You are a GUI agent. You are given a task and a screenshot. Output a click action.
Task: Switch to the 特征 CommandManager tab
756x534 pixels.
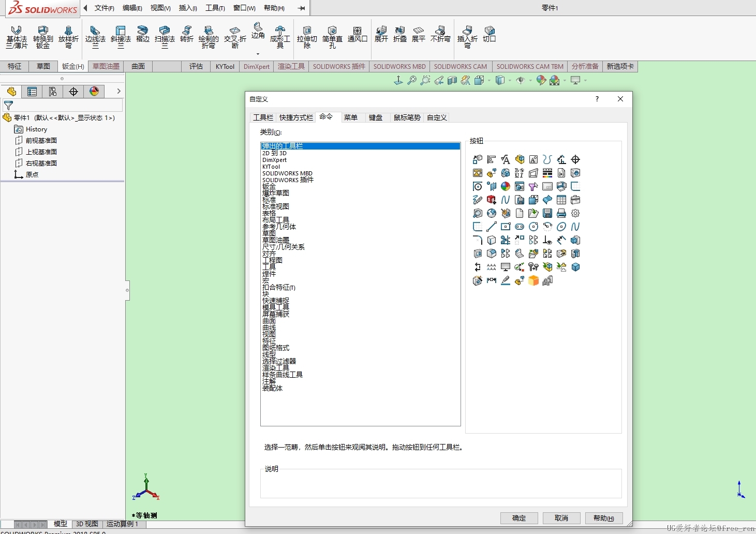pos(14,66)
